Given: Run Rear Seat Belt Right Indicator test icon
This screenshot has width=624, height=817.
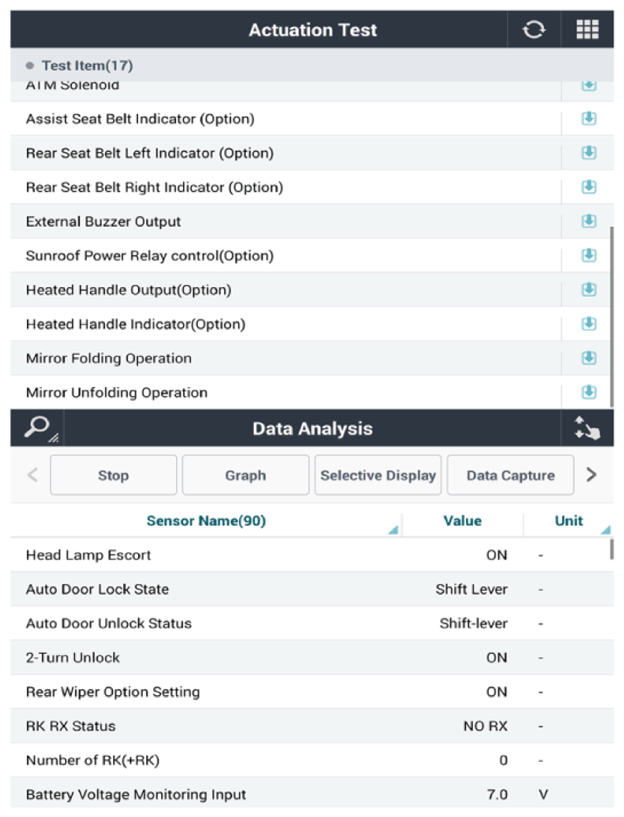Looking at the screenshot, I should click(x=589, y=187).
